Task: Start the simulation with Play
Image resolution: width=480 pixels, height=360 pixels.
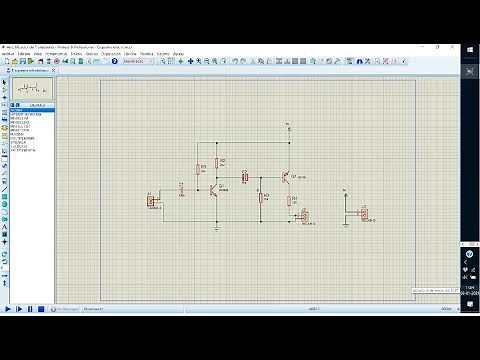Action: (7, 309)
